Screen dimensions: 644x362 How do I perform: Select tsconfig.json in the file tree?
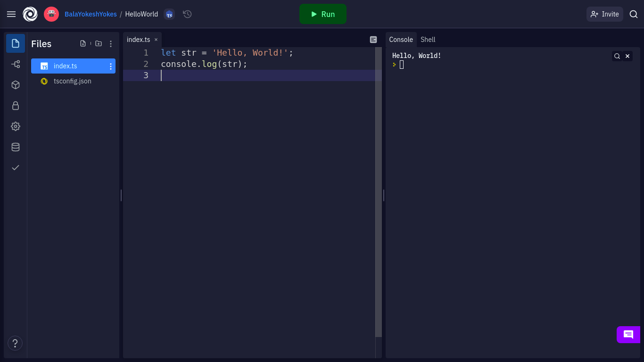pos(73,81)
